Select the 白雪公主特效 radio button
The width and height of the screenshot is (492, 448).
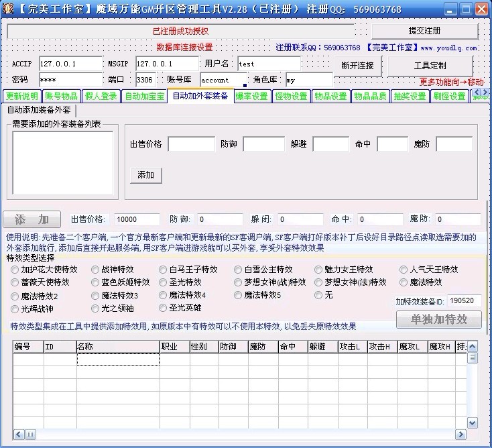click(239, 270)
